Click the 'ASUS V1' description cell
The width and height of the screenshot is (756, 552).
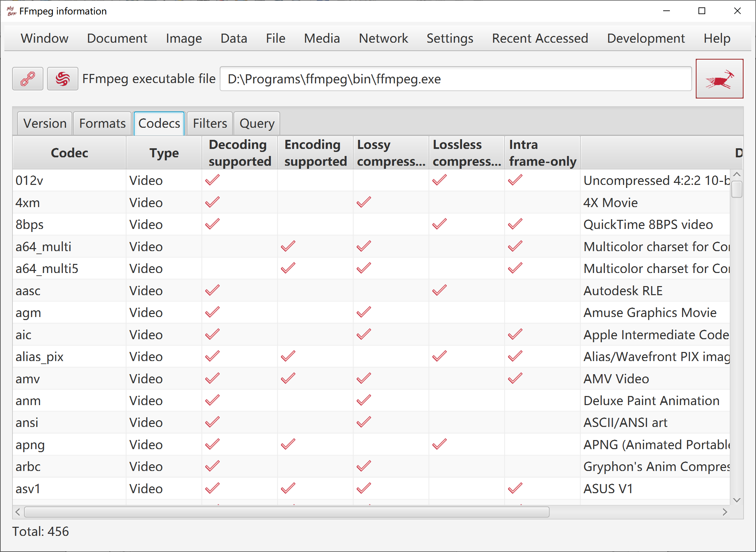tap(655, 488)
